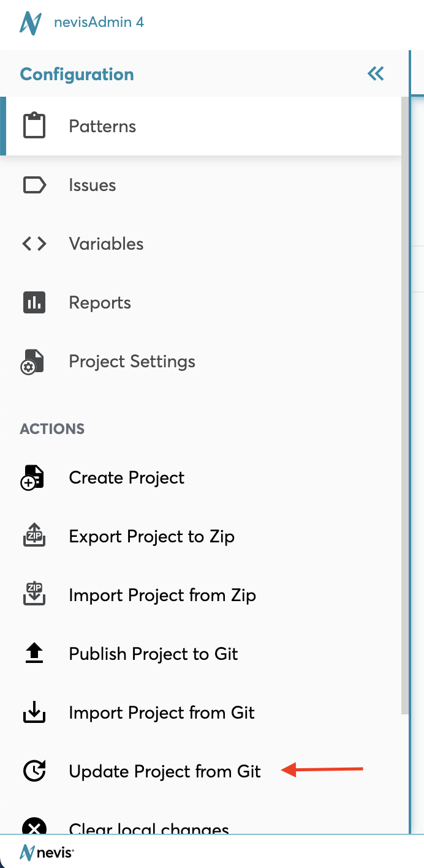This screenshot has width=424, height=868.
Task: Go to Project Settings
Action: tap(132, 361)
